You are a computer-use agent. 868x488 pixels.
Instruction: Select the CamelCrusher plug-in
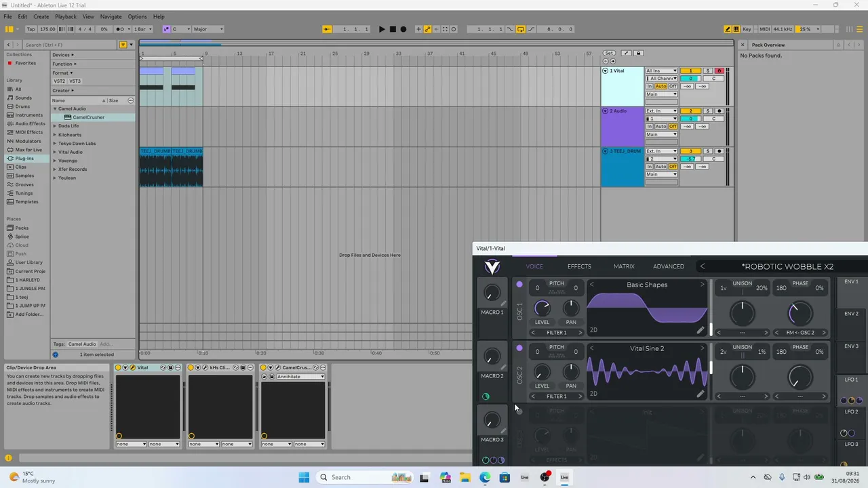coord(88,117)
